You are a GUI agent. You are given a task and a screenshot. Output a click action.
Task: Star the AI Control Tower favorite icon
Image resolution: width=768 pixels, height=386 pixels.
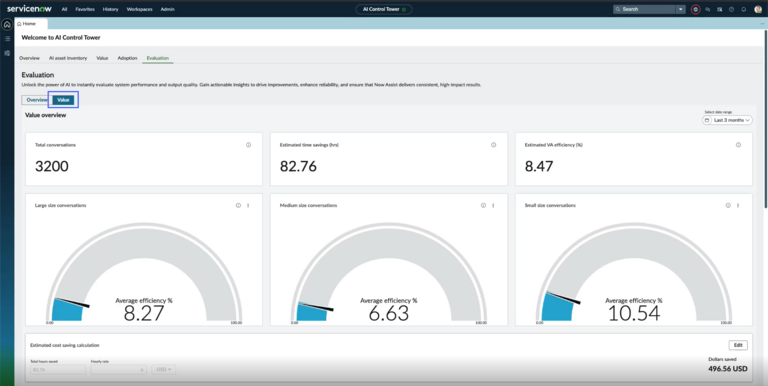click(404, 9)
